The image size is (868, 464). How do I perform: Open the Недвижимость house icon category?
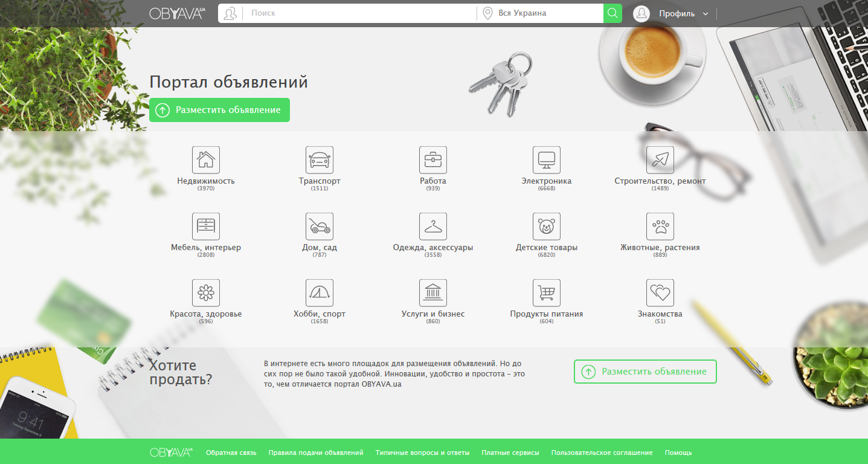[206, 160]
